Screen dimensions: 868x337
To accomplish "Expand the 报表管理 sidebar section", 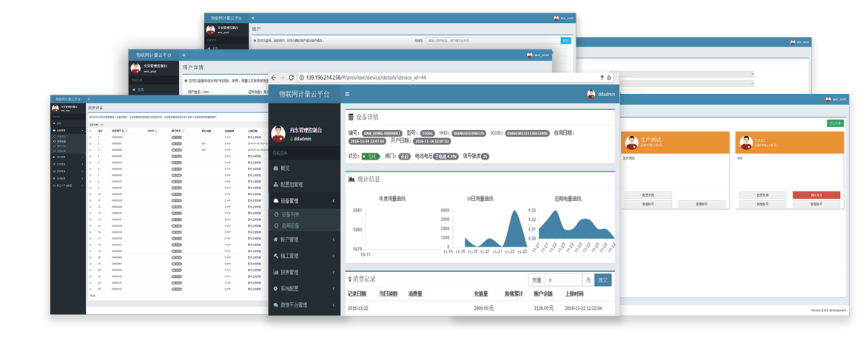I will [x=332, y=272].
